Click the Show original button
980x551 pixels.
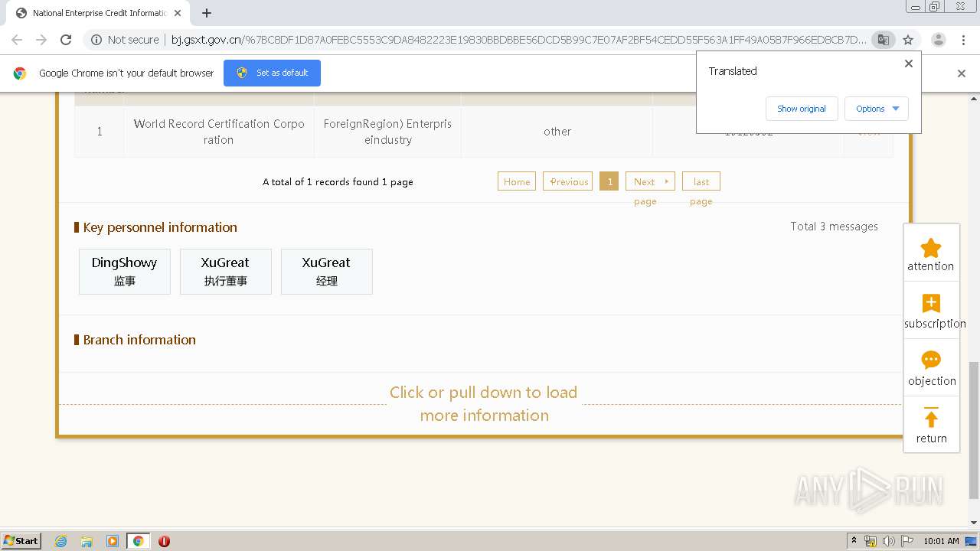(x=802, y=109)
